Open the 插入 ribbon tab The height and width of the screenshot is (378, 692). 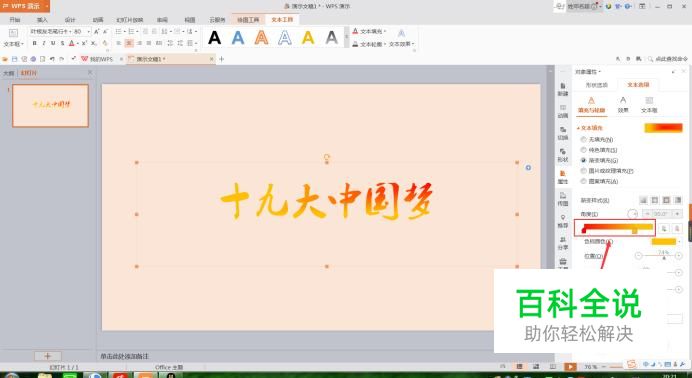coord(42,20)
